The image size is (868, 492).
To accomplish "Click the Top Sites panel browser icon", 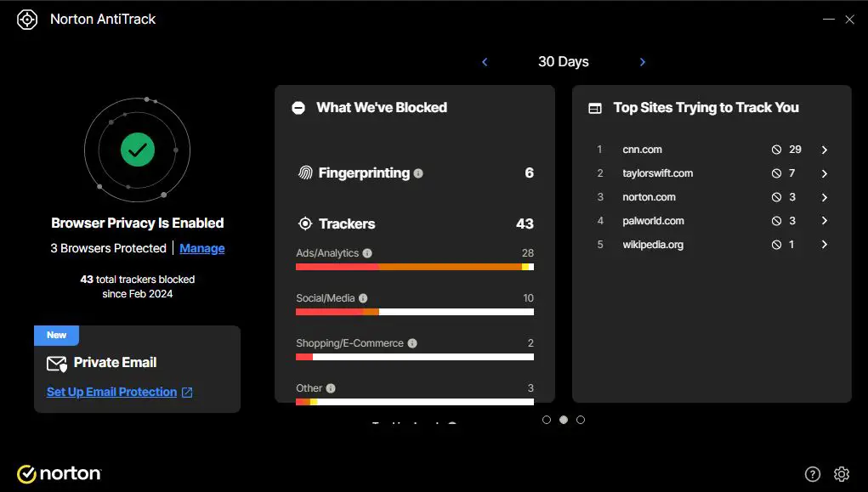I will tap(597, 107).
